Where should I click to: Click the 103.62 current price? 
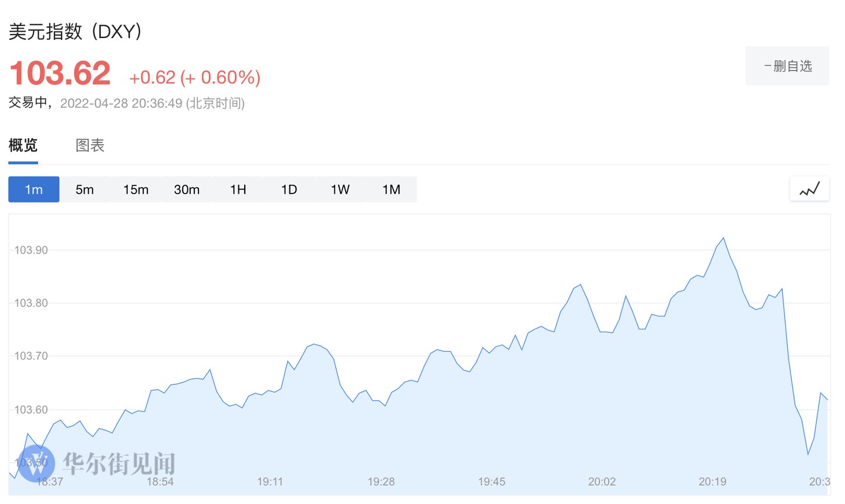click(60, 74)
